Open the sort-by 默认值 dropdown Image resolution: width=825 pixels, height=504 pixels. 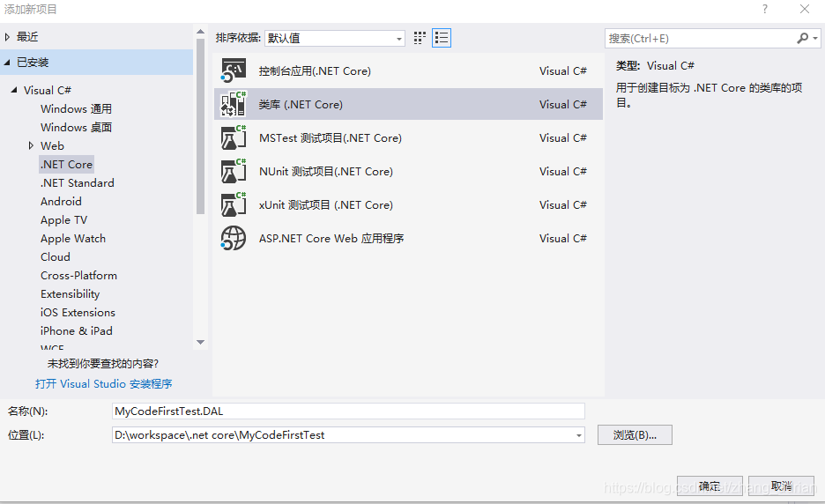(x=335, y=39)
